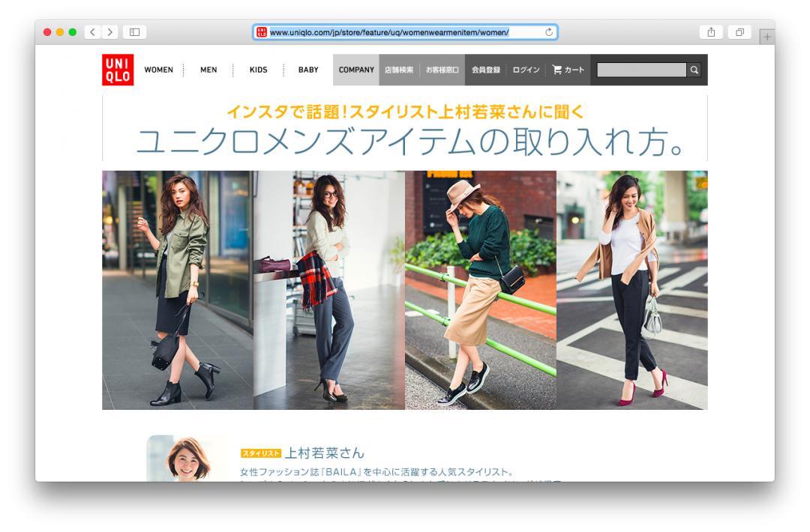
Task: Click the UNIQLO logo
Action: (117, 70)
